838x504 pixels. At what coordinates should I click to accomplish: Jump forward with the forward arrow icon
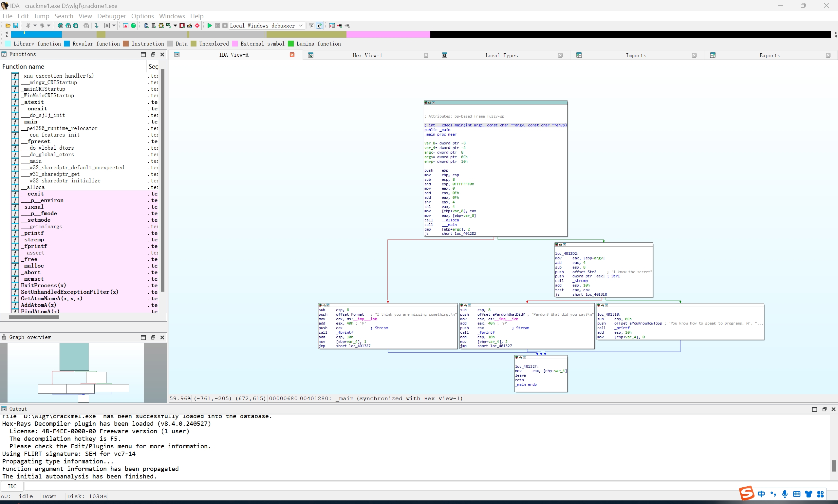(42, 26)
